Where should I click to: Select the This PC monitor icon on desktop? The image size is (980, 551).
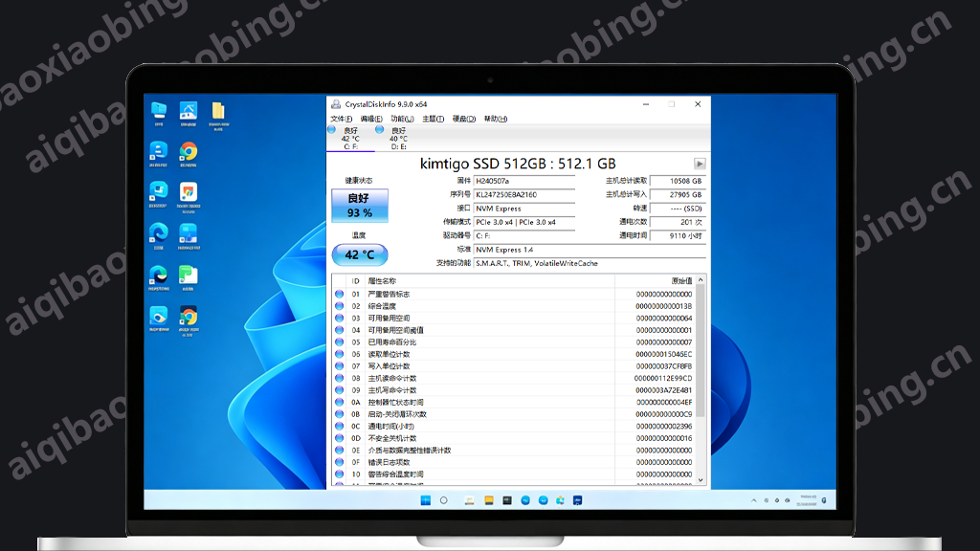click(x=159, y=115)
